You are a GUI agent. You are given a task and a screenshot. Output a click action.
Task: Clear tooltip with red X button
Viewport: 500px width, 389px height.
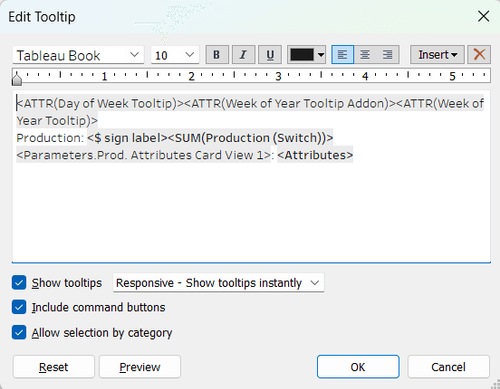click(x=479, y=54)
